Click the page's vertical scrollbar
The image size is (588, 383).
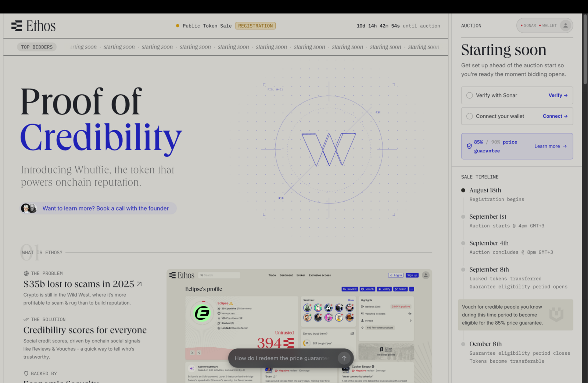point(585,49)
